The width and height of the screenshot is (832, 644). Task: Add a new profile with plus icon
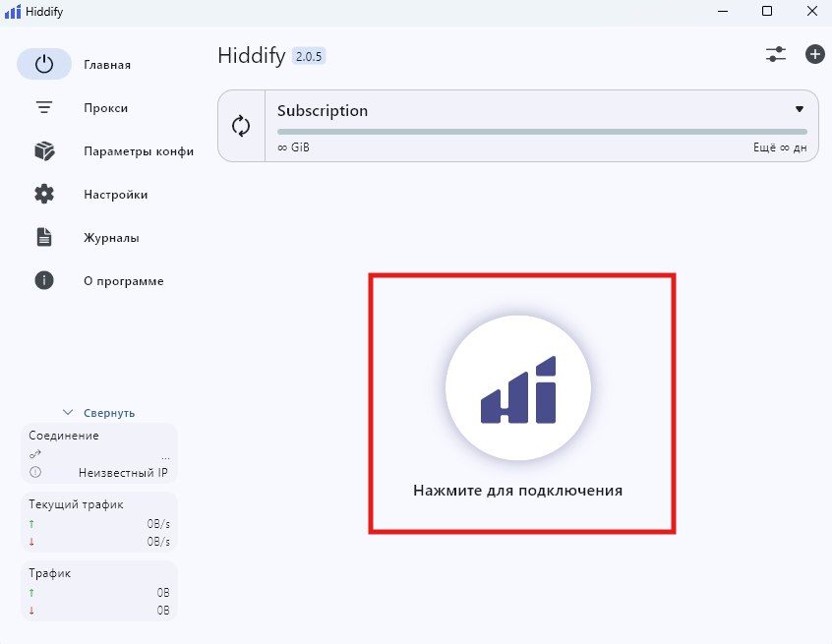(x=815, y=55)
